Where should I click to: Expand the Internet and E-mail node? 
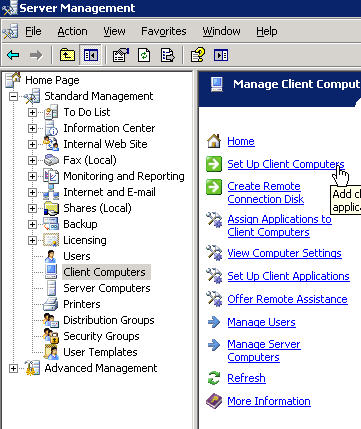[x=32, y=192]
